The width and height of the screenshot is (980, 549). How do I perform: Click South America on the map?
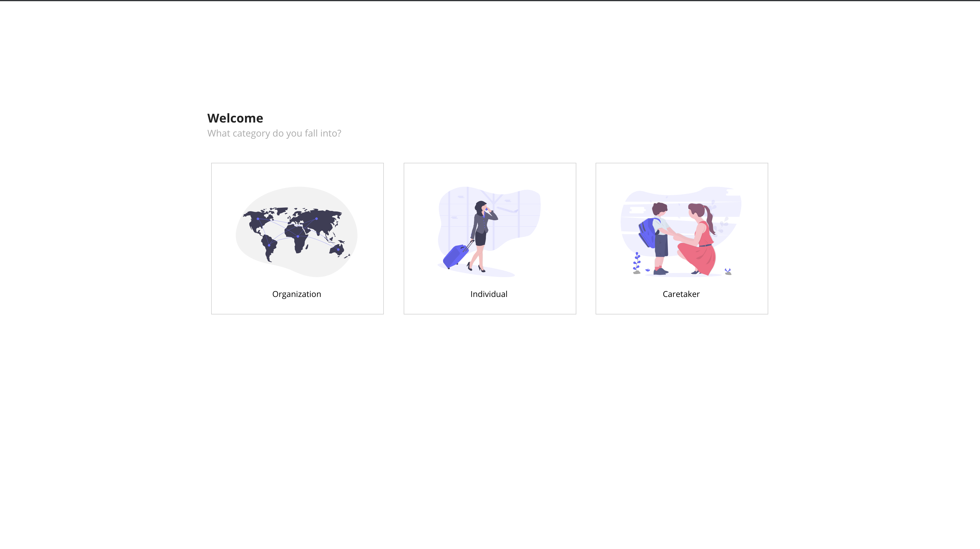[x=269, y=247]
